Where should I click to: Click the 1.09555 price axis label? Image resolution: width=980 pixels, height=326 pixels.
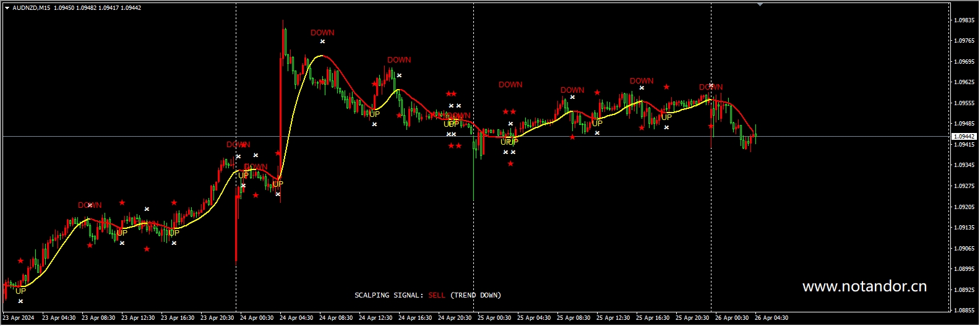(964, 103)
